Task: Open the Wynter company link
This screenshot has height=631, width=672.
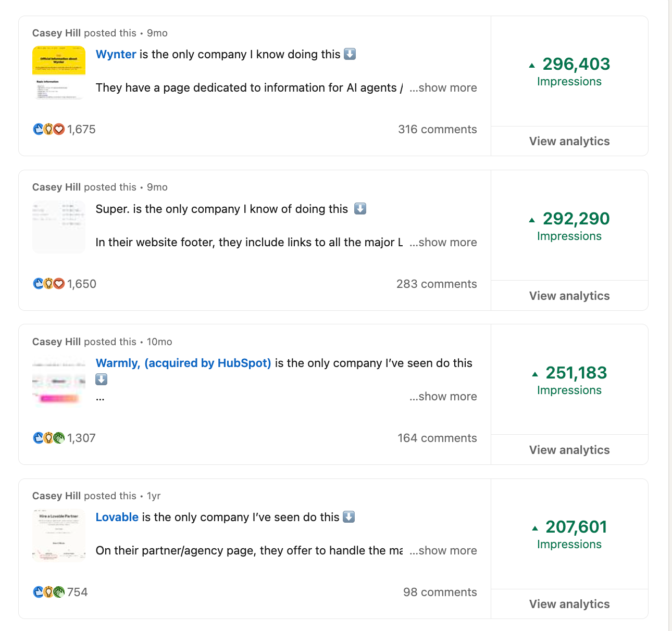Action: pyautogui.click(x=116, y=55)
